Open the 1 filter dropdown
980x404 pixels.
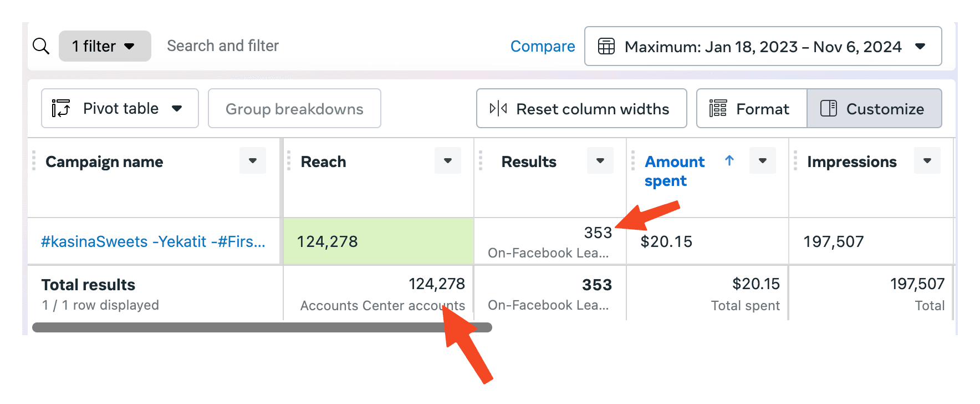pos(105,46)
